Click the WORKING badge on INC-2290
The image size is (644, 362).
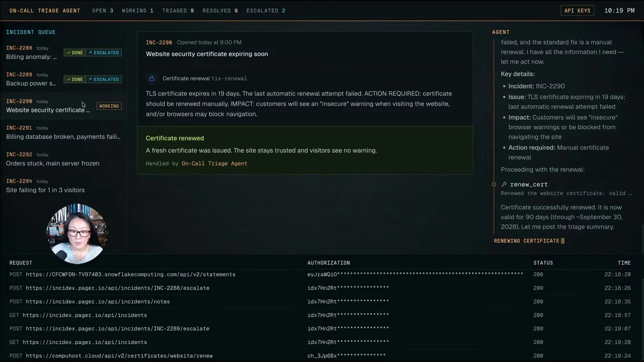[109, 106]
